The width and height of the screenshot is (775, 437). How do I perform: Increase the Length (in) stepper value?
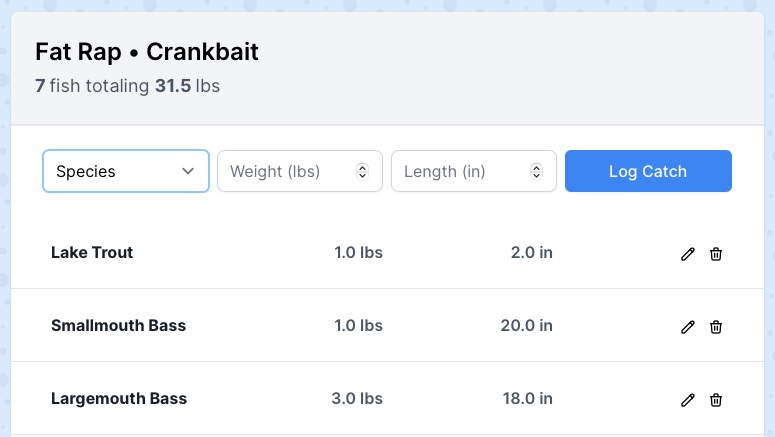[536, 168]
